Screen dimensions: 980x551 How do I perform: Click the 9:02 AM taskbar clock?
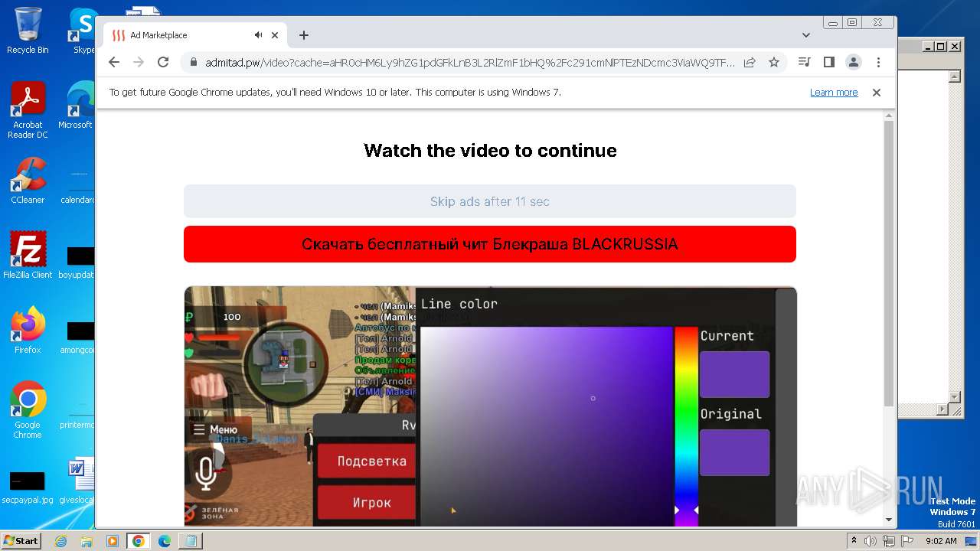click(x=941, y=541)
